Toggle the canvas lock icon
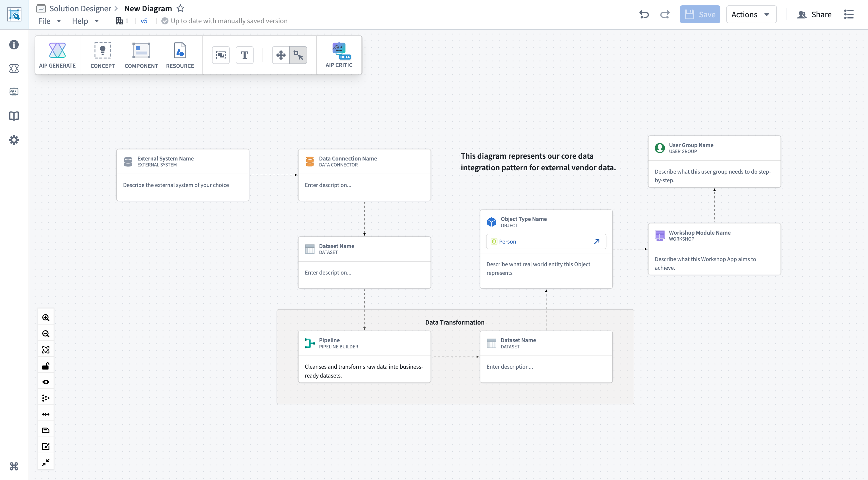 point(46,366)
